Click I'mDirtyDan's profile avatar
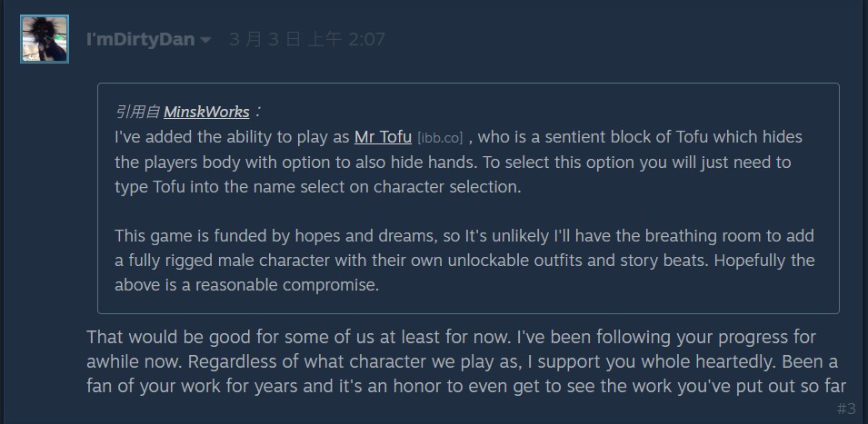Screen dimensions: 868x424 click(45, 38)
